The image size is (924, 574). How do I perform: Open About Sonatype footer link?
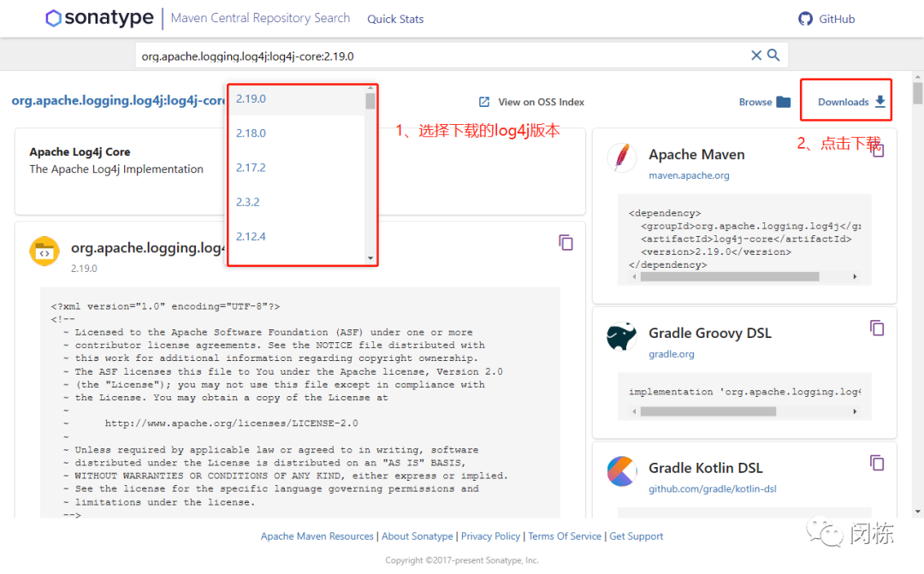click(x=418, y=536)
